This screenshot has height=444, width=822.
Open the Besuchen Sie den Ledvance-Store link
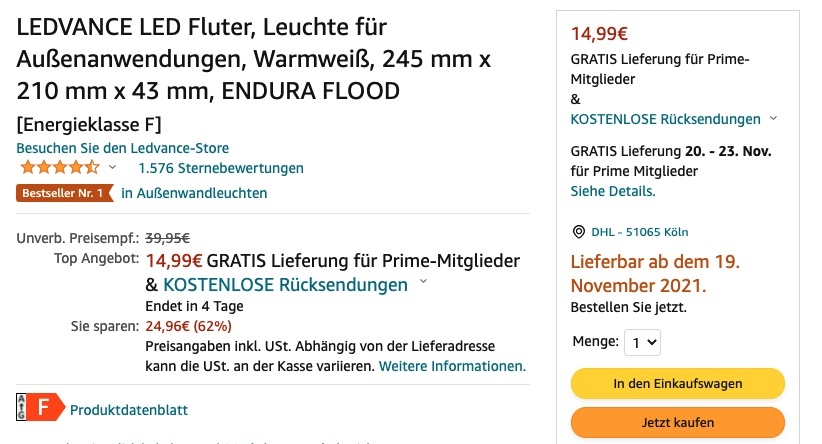[x=123, y=148]
